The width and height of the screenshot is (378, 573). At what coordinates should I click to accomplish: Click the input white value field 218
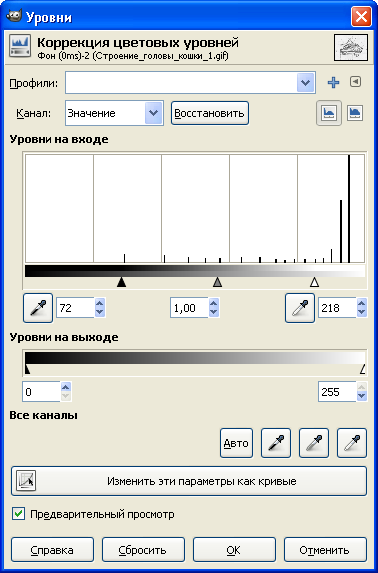[x=337, y=308]
